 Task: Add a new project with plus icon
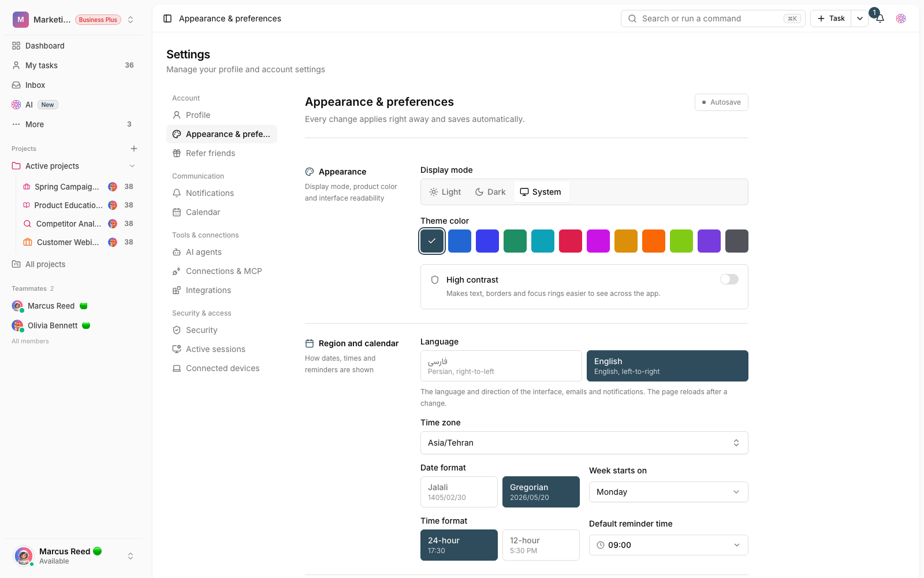point(134,149)
